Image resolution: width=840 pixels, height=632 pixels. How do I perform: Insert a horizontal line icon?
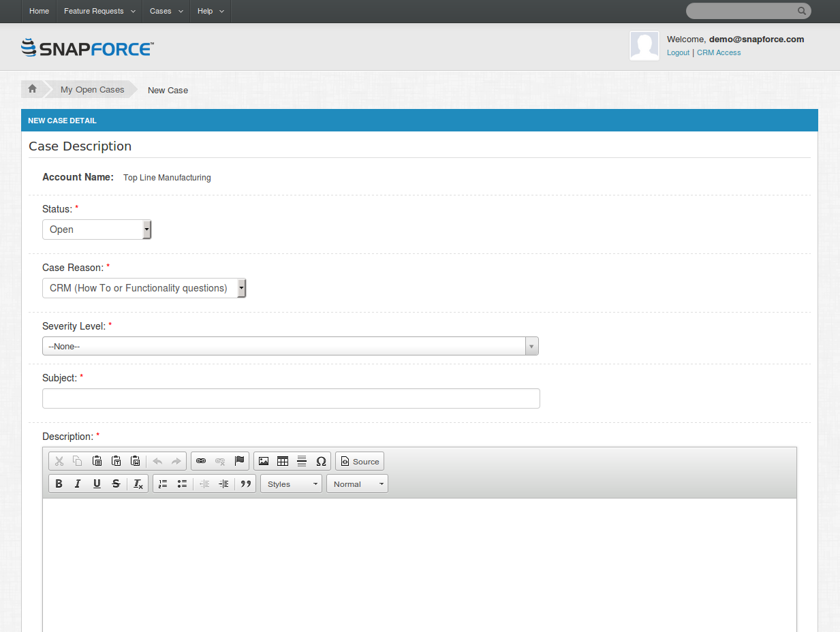[302, 462]
